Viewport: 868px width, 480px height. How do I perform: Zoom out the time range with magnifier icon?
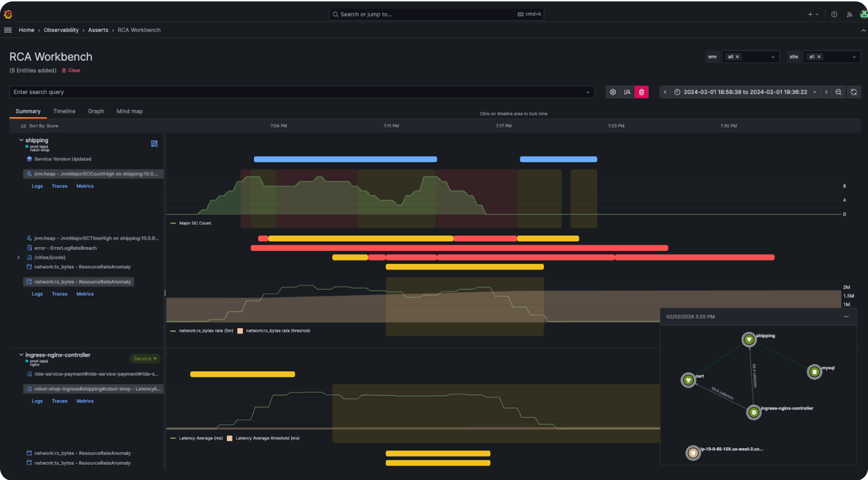tap(838, 92)
